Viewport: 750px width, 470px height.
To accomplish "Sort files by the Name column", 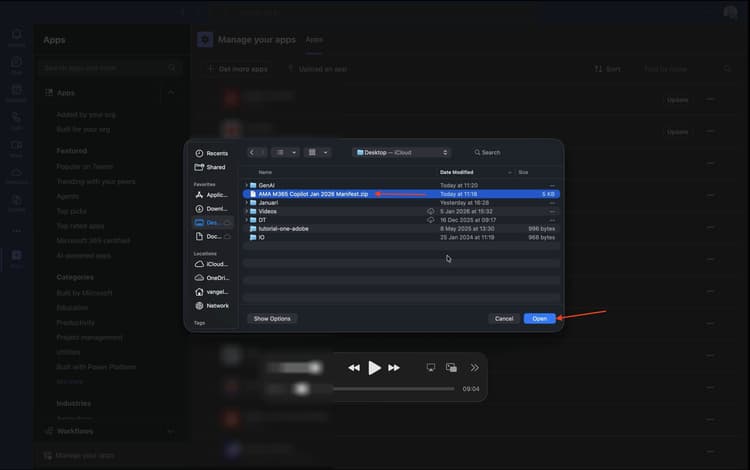I will [265, 172].
